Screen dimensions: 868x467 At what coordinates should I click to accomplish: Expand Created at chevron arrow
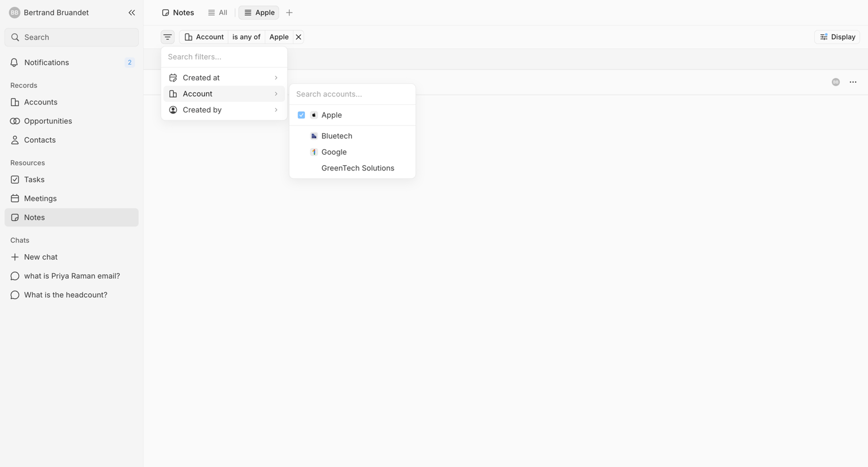point(276,77)
